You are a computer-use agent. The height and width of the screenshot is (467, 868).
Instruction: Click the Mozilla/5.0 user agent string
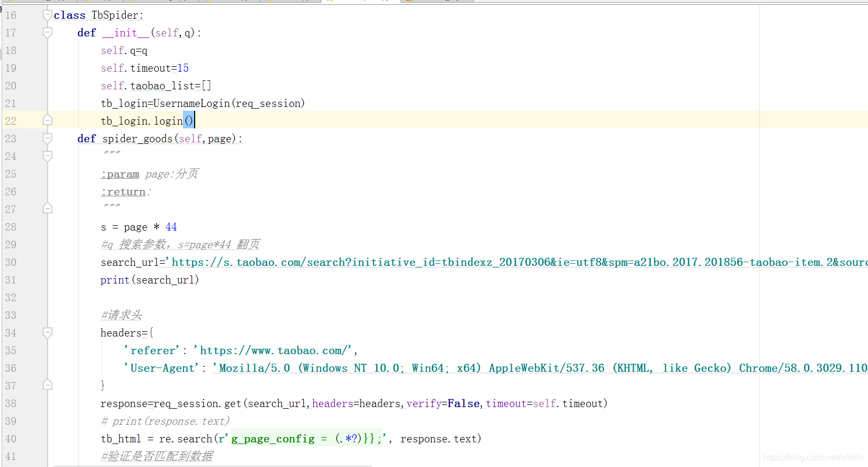coord(540,368)
